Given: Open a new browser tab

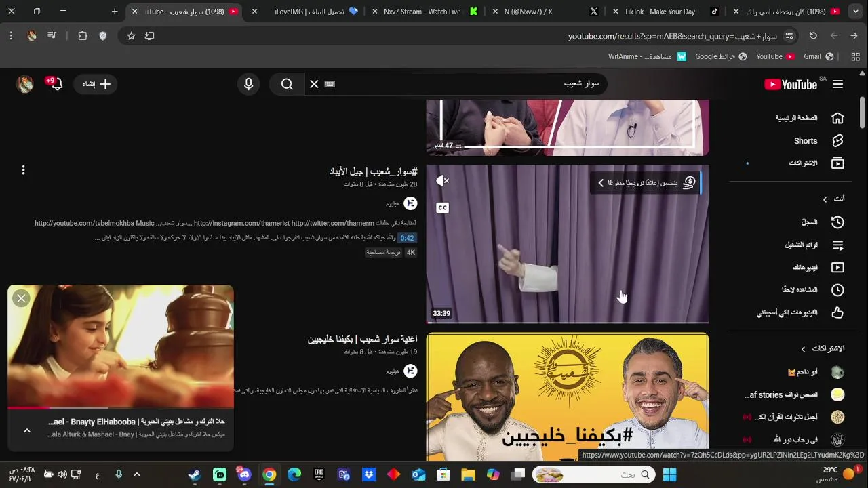Looking at the screenshot, I should (115, 12).
